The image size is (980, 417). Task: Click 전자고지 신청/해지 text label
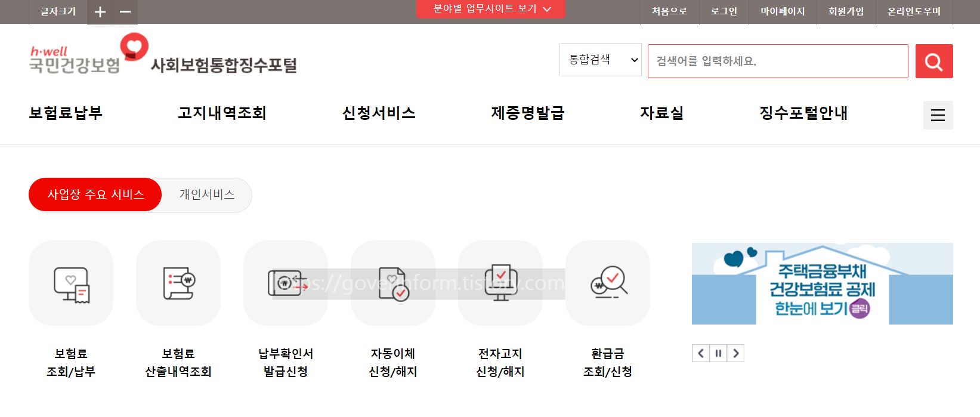point(500,363)
